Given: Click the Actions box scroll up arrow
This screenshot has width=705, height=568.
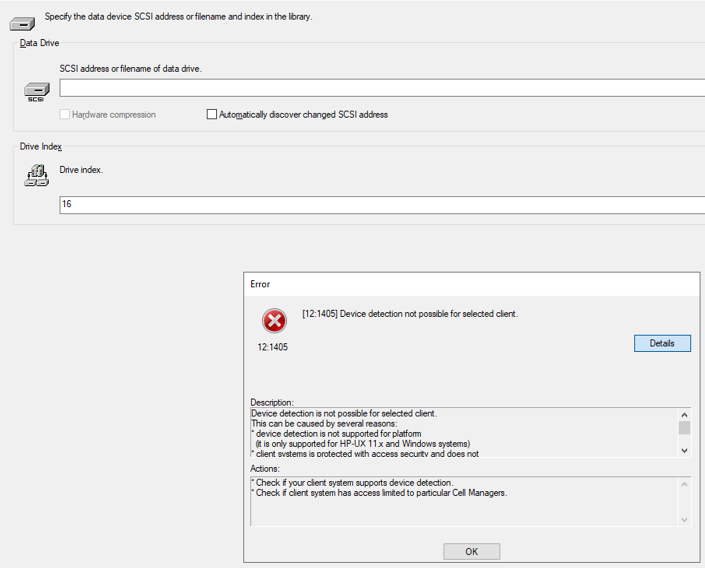Looking at the screenshot, I should point(684,484).
